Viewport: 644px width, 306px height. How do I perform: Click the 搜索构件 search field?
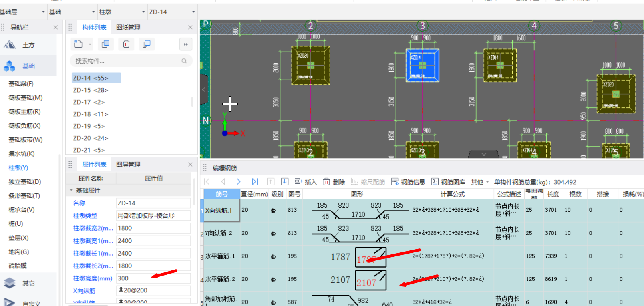[131, 61]
